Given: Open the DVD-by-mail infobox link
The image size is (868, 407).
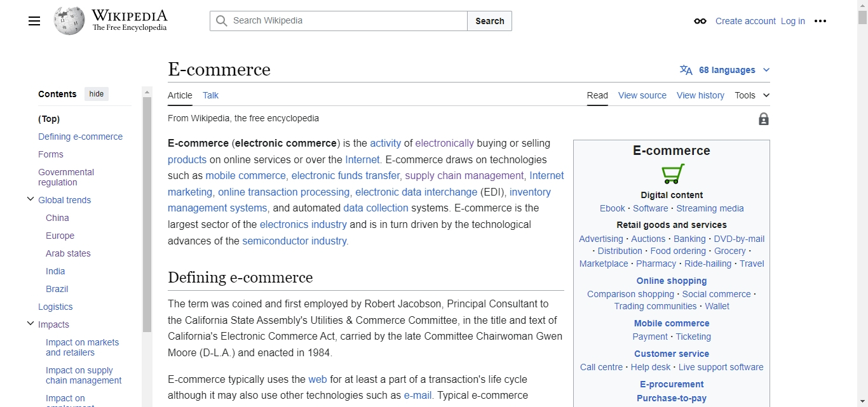Looking at the screenshot, I should tap(739, 239).
